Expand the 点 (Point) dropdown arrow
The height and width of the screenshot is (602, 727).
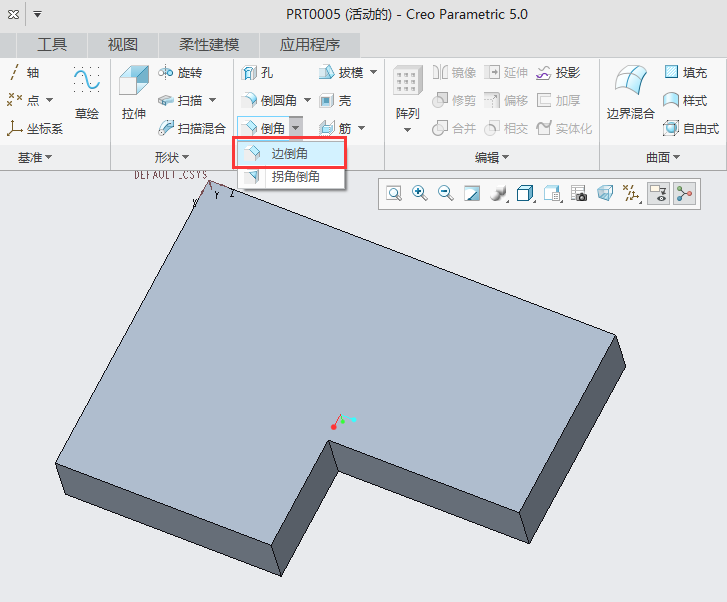(x=49, y=100)
